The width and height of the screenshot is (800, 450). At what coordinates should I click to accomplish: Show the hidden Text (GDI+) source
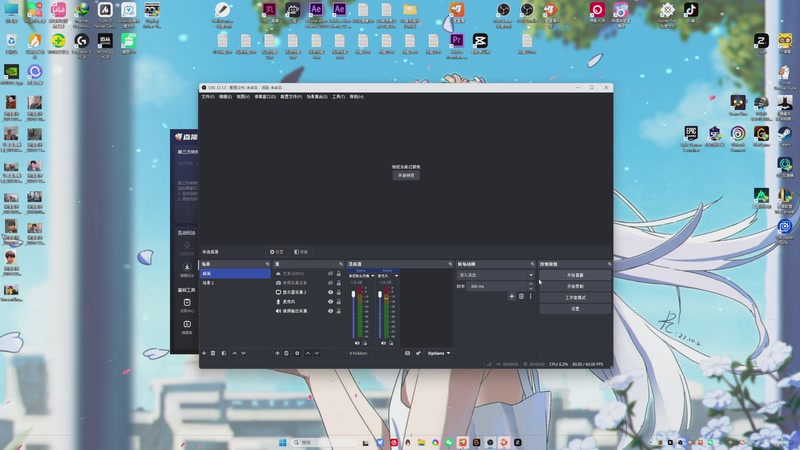click(x=330, y=273)
